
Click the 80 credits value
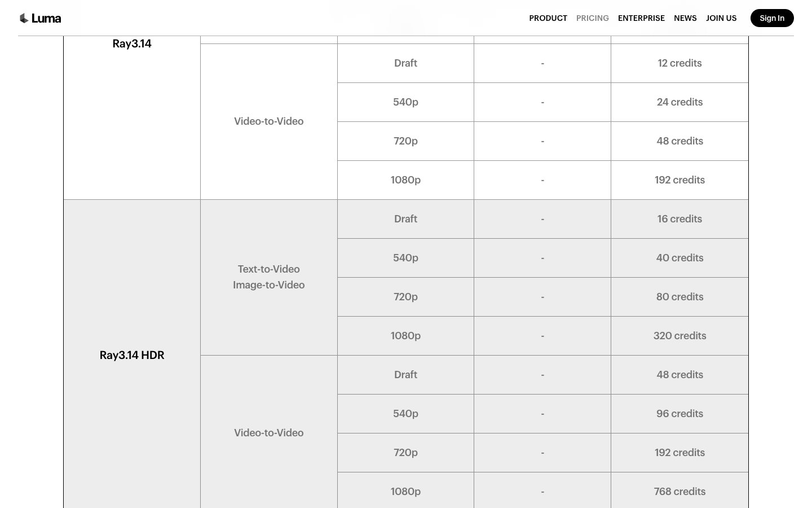(x=679, y=297)
